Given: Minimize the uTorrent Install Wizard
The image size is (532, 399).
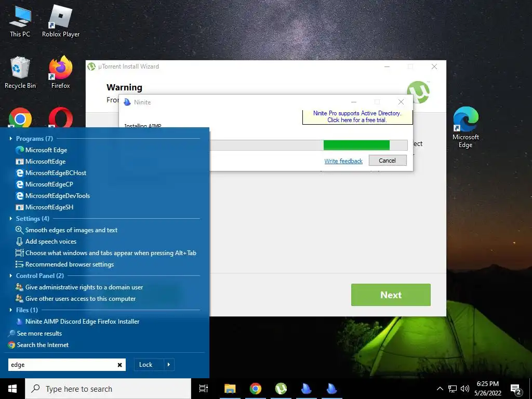Looking at the screenshot, I should point(387,66).
